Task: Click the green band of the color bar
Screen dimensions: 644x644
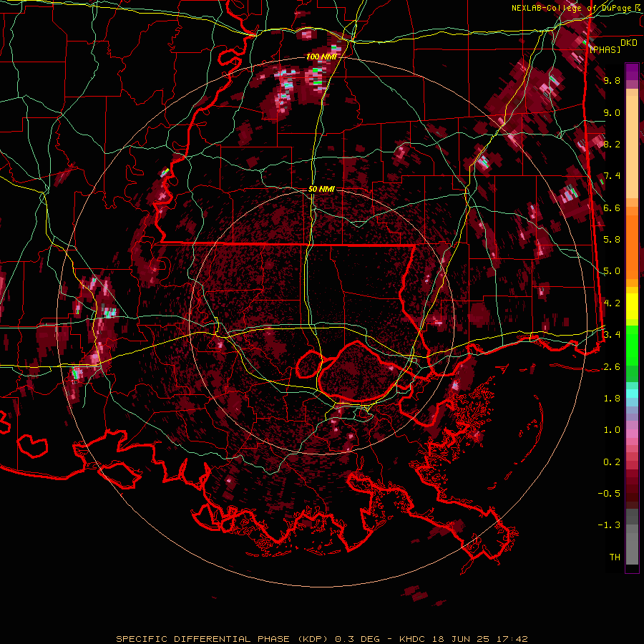Action: tap(632, 353)
